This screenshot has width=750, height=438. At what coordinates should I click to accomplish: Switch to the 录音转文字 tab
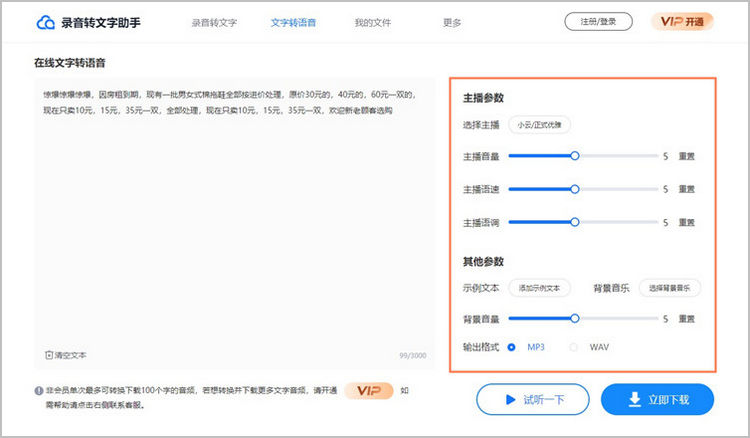pos(214,22)
